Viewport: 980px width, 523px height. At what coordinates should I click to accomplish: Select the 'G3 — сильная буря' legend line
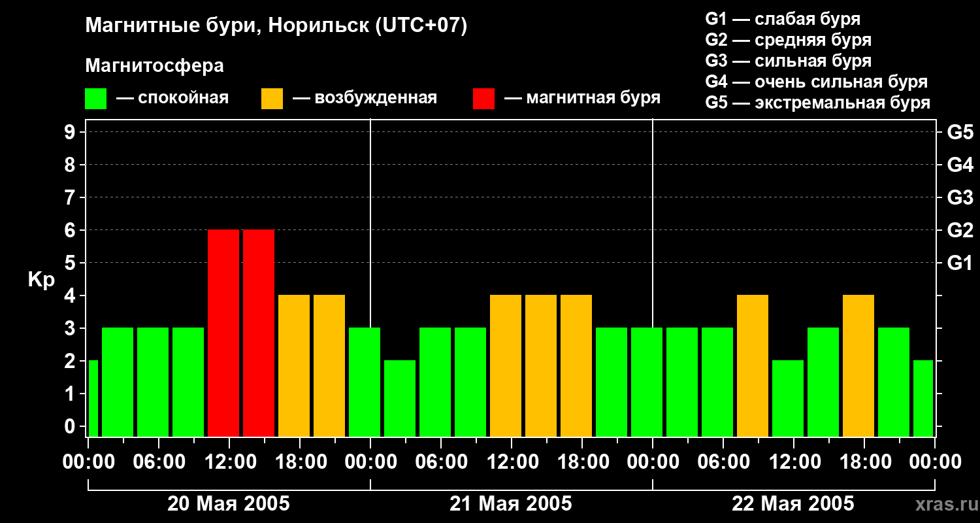pos(789,61)
